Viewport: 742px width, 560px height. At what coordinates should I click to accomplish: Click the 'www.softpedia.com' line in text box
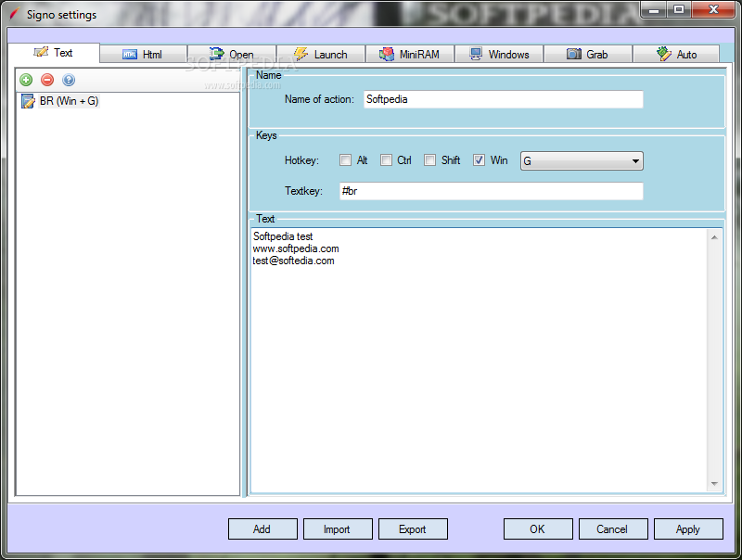296,248
